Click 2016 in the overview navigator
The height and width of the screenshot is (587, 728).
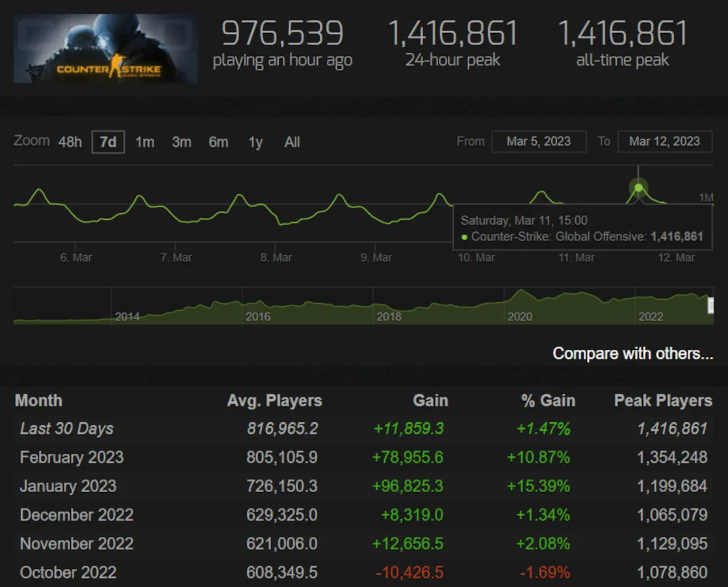point(258,317)
